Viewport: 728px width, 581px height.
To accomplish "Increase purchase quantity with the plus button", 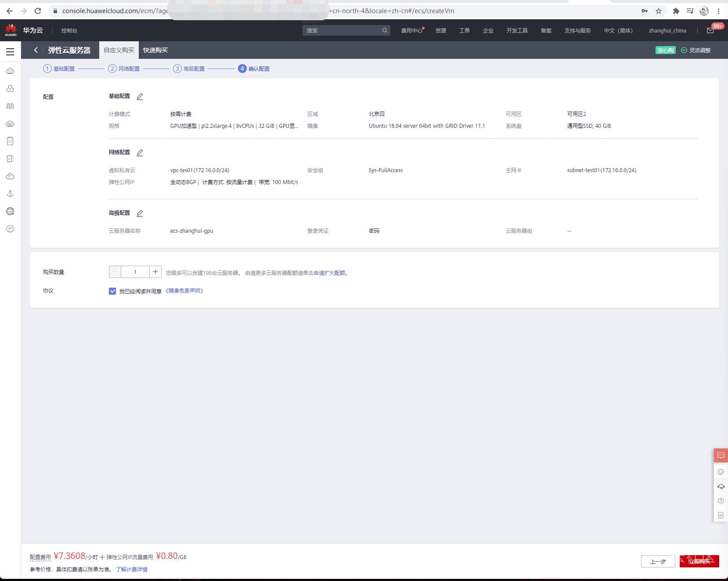I will [x=155, y=272].
